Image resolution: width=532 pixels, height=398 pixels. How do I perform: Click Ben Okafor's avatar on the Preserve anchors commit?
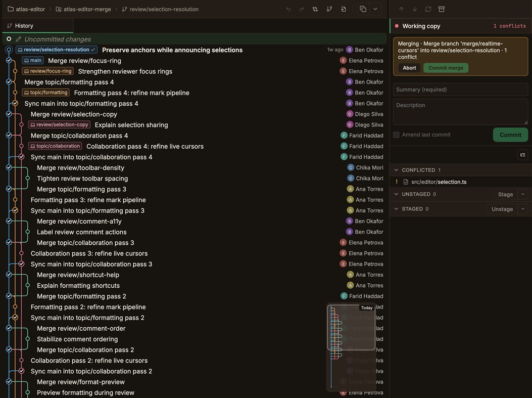point(350,50)
